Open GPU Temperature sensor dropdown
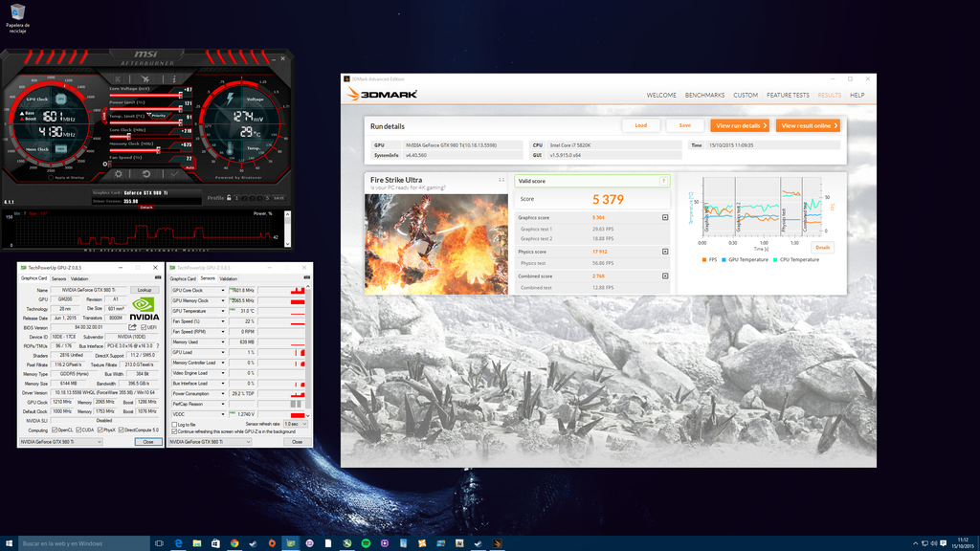 tap(222, 311)
